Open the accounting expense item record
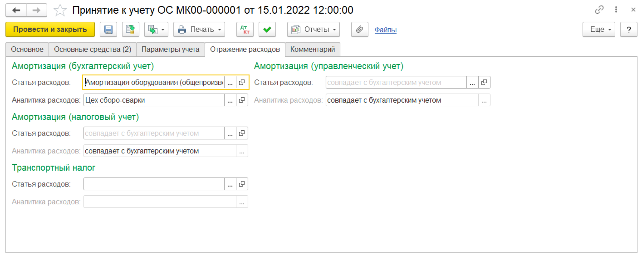Screen dimensions: 644x258 click(x=242, y=83)
